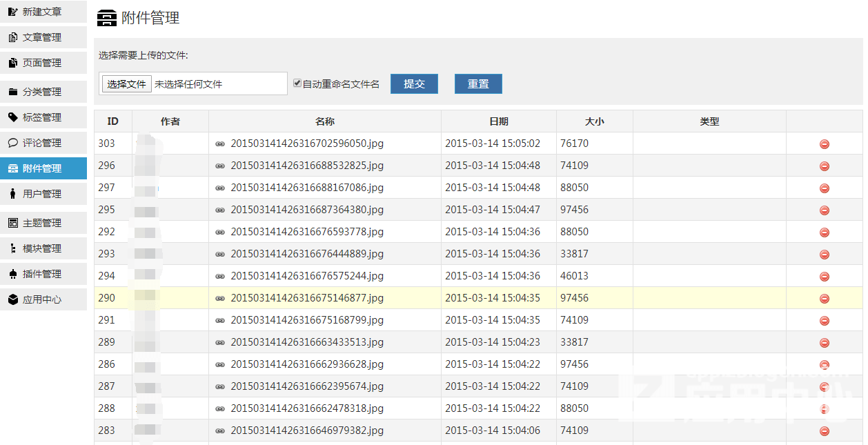
Task: Delete attachment row with ID 290
Action: (824, 299)
